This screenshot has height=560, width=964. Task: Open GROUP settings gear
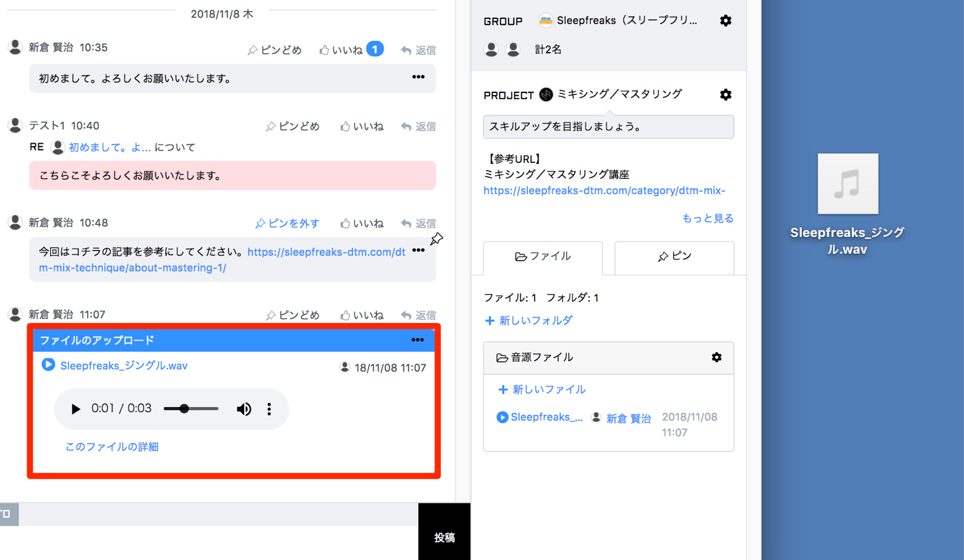pyautogui.click(x=726, y=21)
